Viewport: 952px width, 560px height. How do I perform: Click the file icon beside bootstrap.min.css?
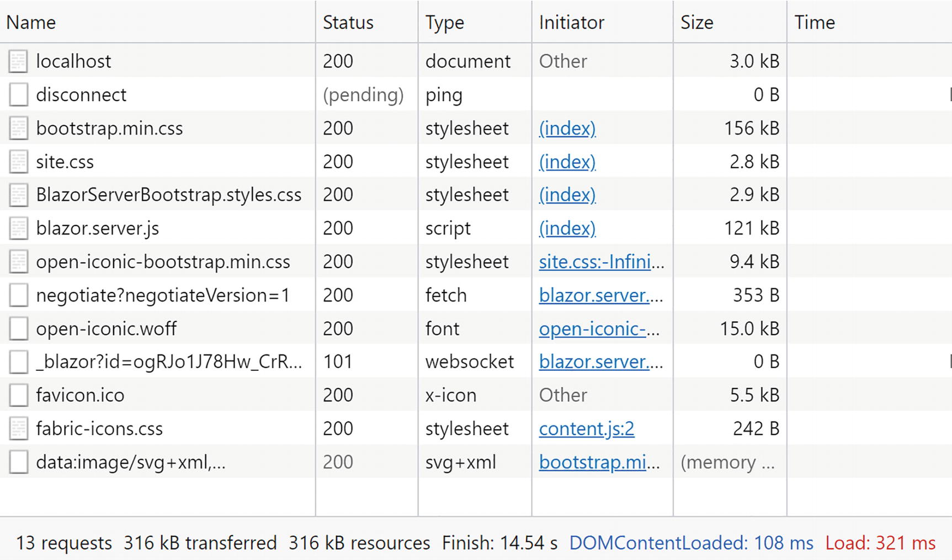point(18,129)
